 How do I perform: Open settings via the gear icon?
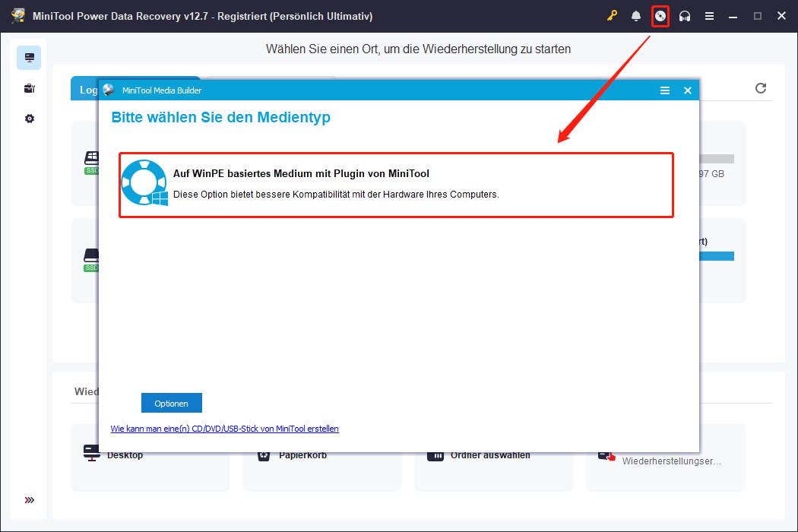pos(29,119)
